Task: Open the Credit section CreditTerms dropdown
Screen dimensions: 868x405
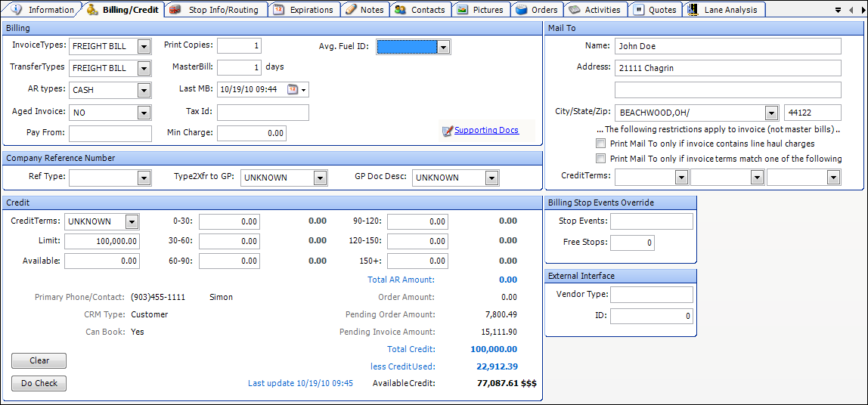Action: pos(132,222)
